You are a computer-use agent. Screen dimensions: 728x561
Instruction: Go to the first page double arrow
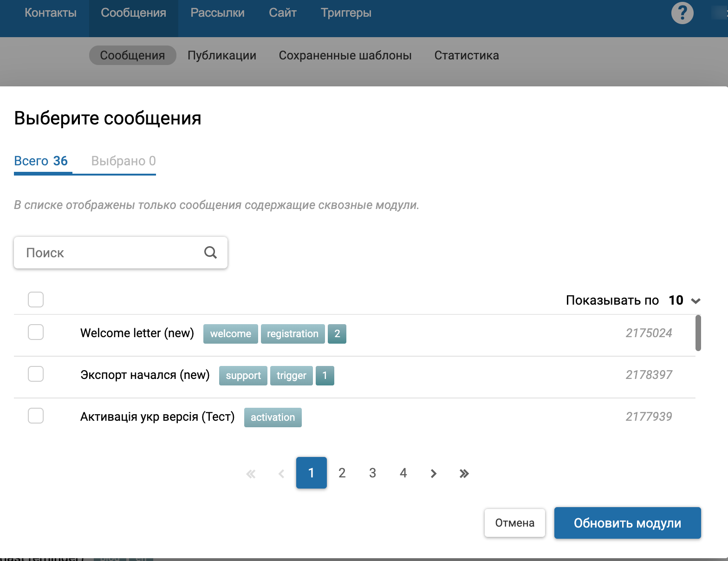click(x=251, y=473)
